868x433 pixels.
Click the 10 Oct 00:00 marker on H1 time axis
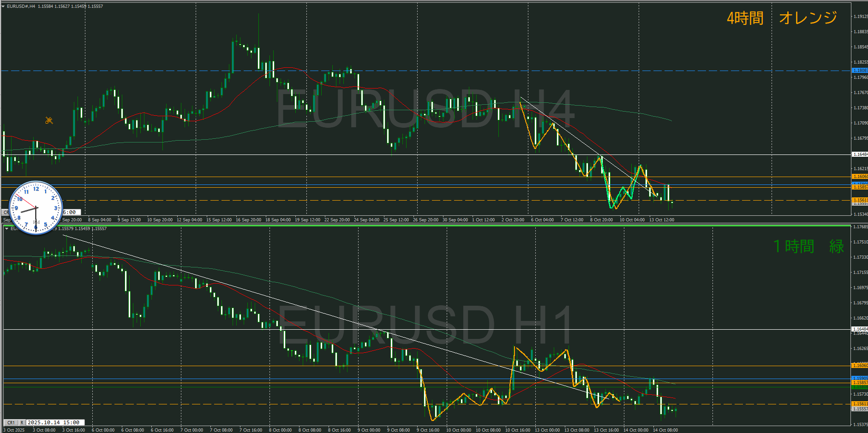(458, 430)
